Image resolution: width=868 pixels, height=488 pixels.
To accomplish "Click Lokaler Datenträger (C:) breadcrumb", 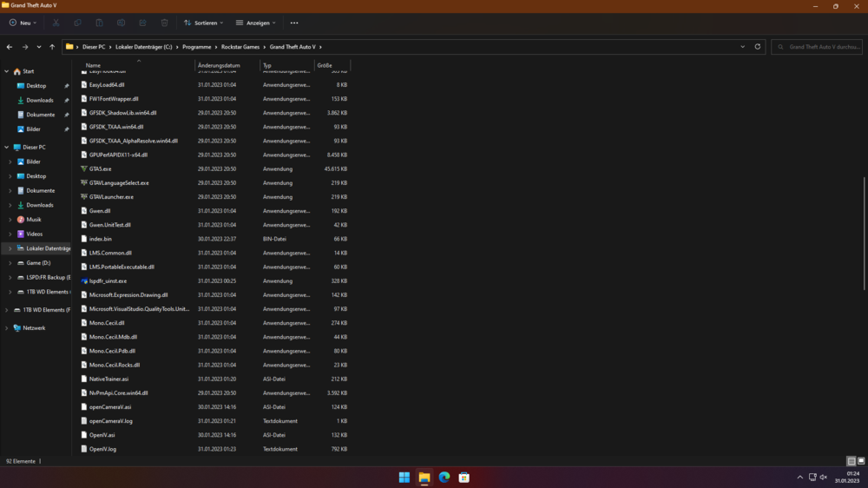I will (x=143, y=47).
